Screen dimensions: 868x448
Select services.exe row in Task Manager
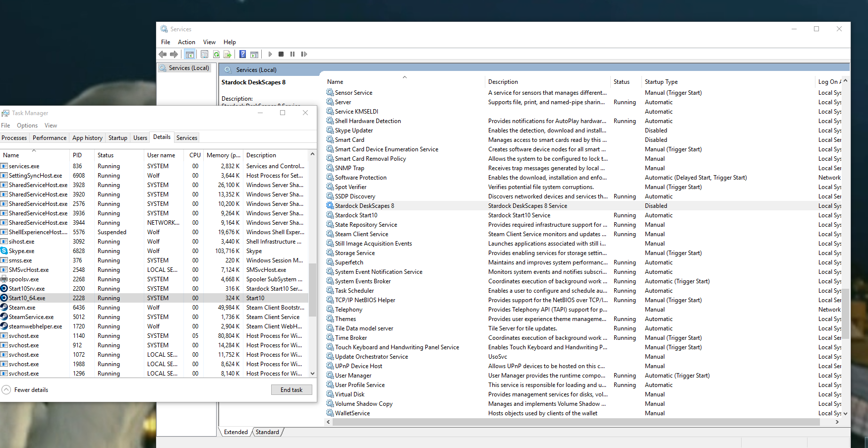coord(154,166)
